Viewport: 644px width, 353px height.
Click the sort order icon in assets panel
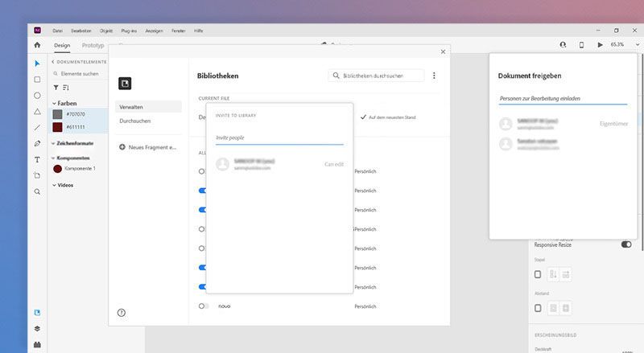[66, 88]
